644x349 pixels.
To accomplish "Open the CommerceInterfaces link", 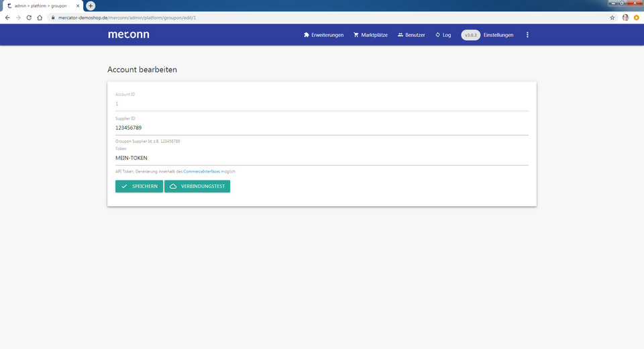I will [202, 171].
